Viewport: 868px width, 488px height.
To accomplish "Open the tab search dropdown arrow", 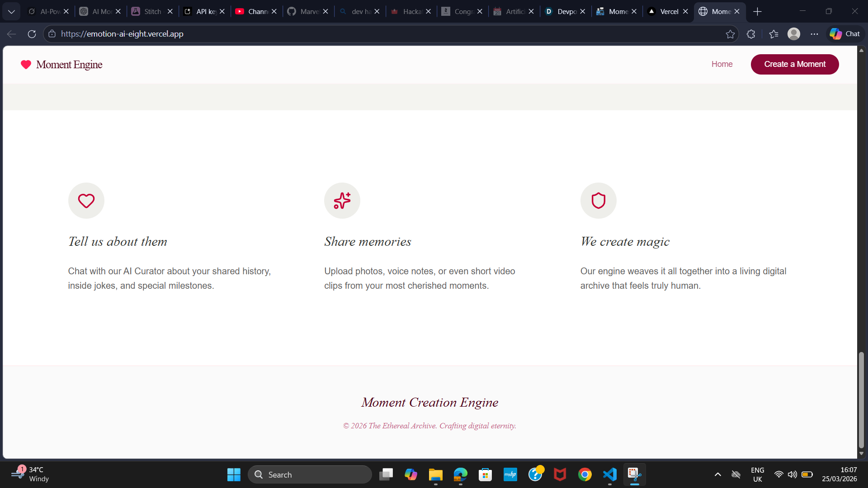I will 11,11.
